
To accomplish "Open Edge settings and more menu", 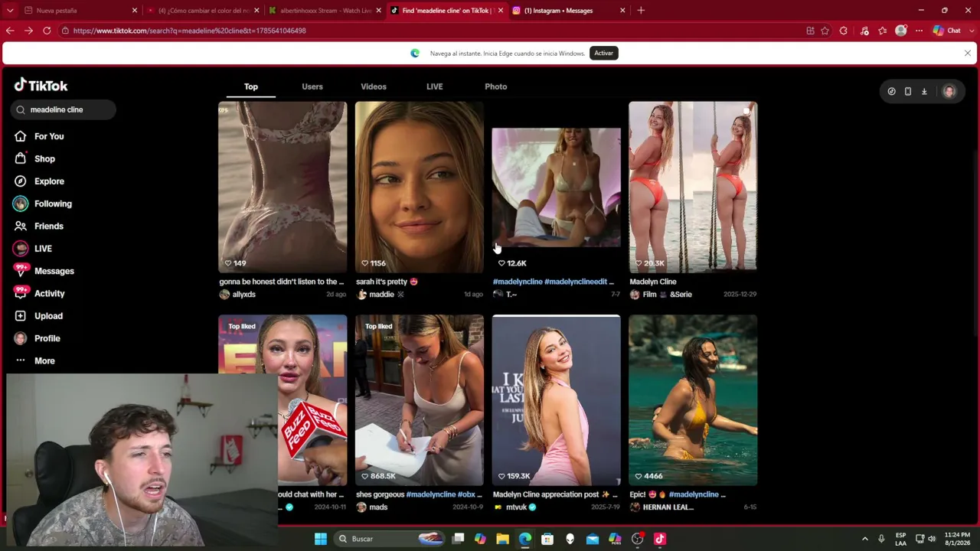I will [x=919, y=31].
